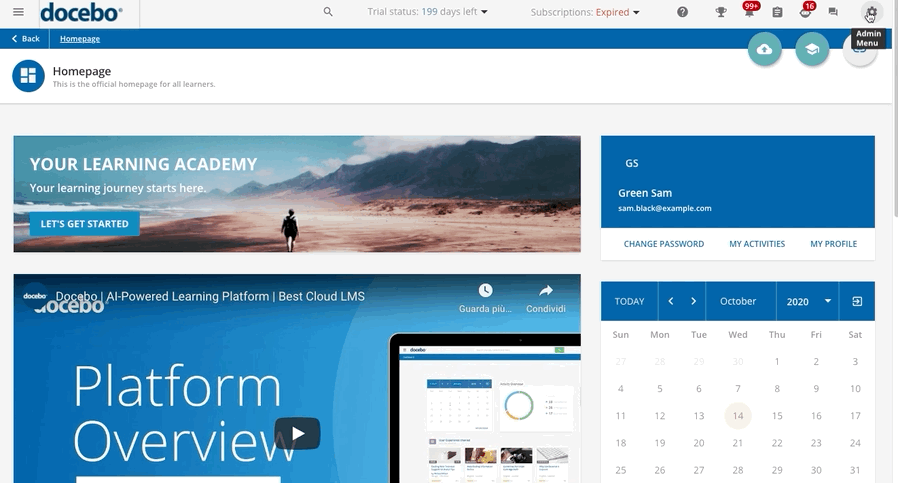The width and height of the screenshot is (898, 483).
Task: Click TODAY in the calendar
Action: (629, 301)
